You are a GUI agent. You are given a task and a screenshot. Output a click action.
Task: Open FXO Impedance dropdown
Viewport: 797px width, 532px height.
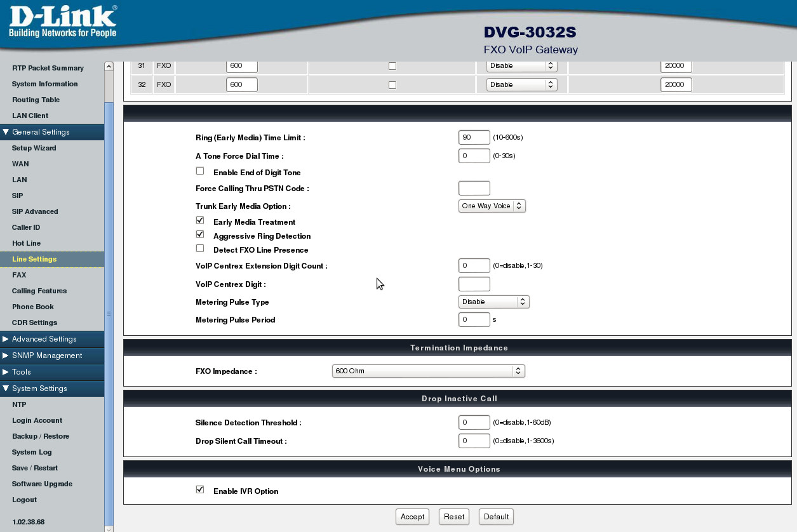428,371
